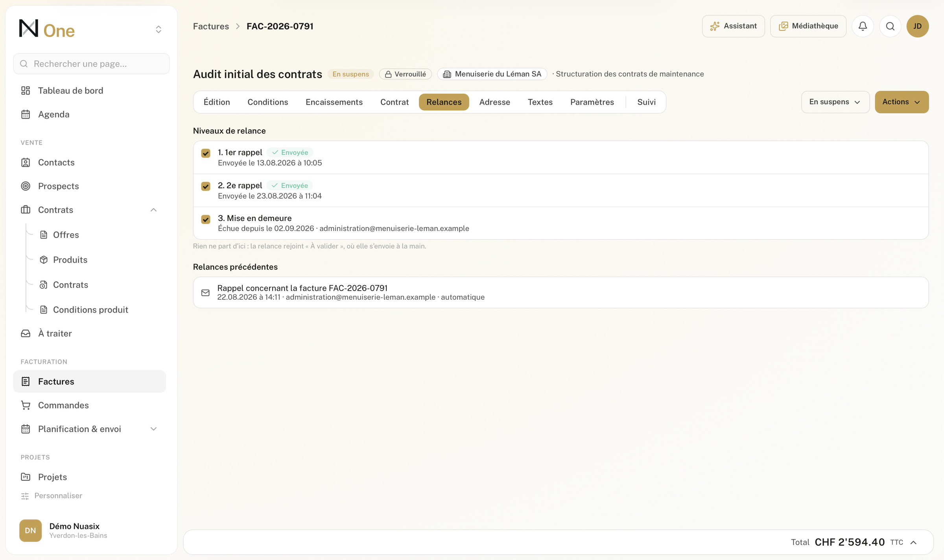
Task: Click the envelope icon of previous reminder
Action: click(x=205, y=293)
